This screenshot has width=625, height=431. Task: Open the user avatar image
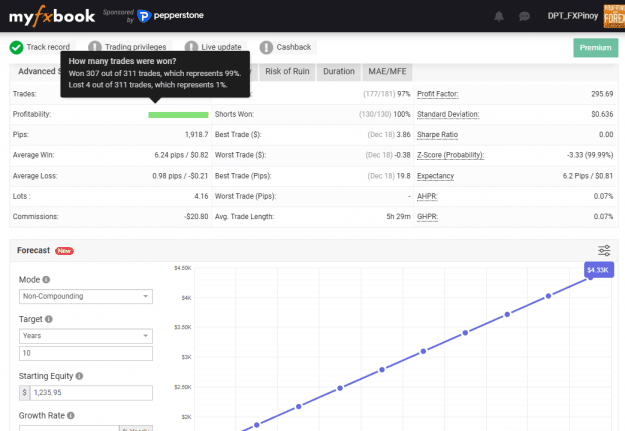pyautogui.click(x=614, y=16)
